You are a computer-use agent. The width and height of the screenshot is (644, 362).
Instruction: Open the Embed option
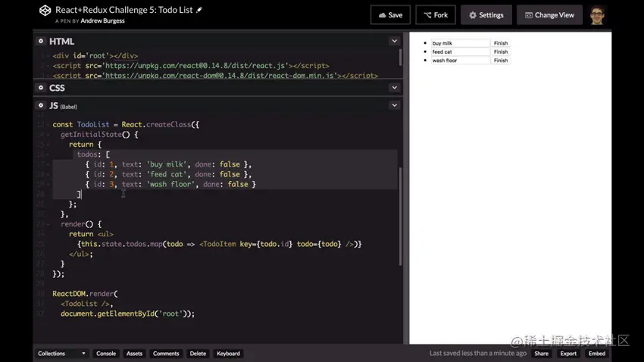[597, 354]
